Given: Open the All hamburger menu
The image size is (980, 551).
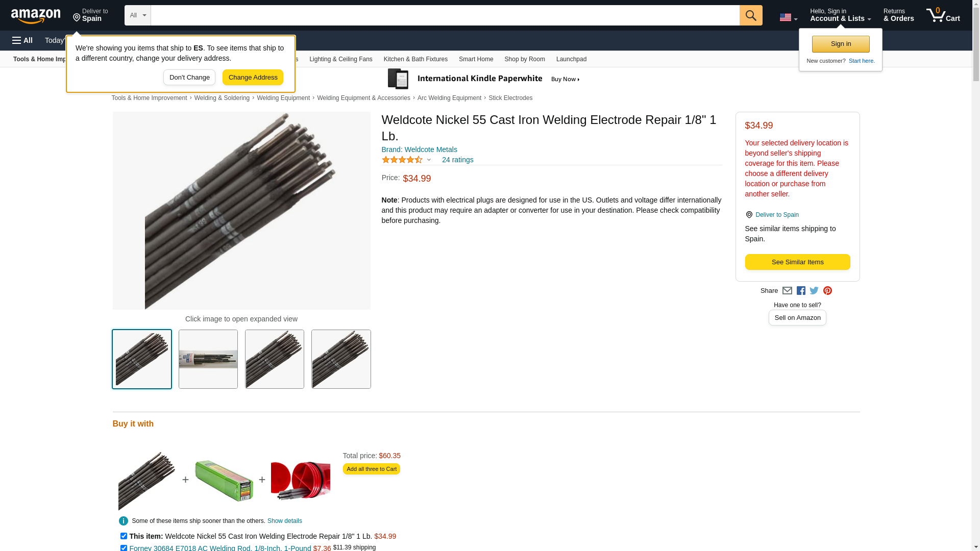Looking at the screenshot, I should click(22, 40).
